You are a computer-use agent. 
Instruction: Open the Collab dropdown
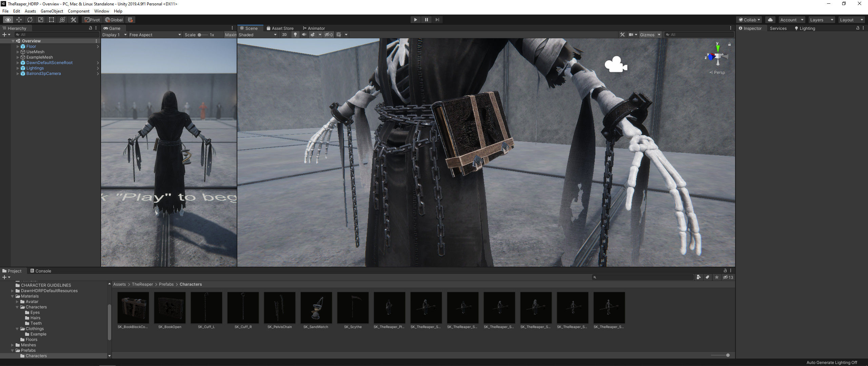point(749,20)
